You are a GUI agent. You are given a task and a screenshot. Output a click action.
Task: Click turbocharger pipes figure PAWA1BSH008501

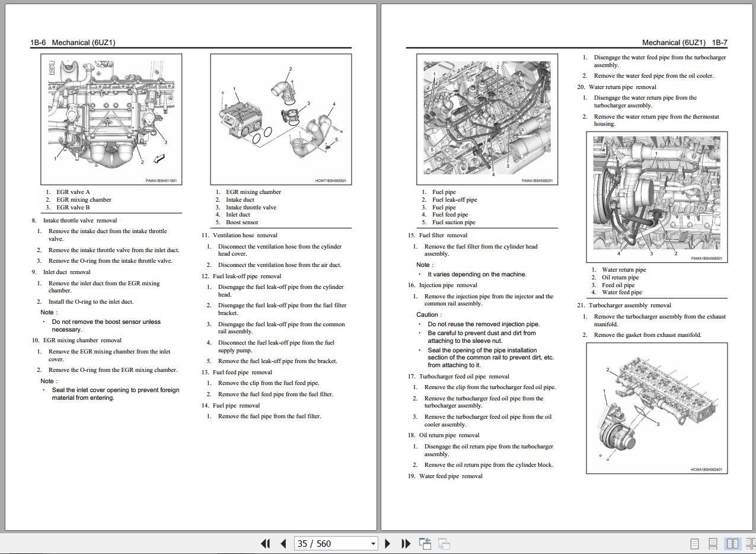[x=657, y=197]
